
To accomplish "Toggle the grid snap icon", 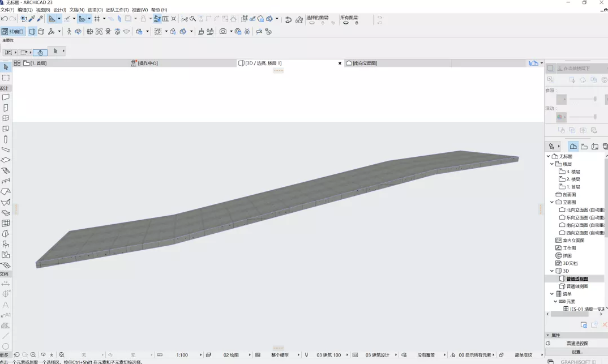I will click(x=97, y=19).
